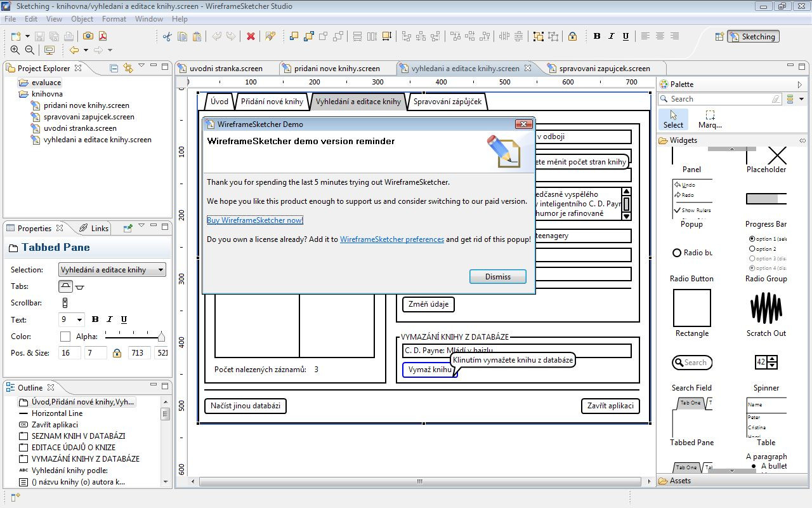This screenshot has height=508, width=812.
Task: Toggle Underline in the Properties Text row
Action: tap(124, 319)
